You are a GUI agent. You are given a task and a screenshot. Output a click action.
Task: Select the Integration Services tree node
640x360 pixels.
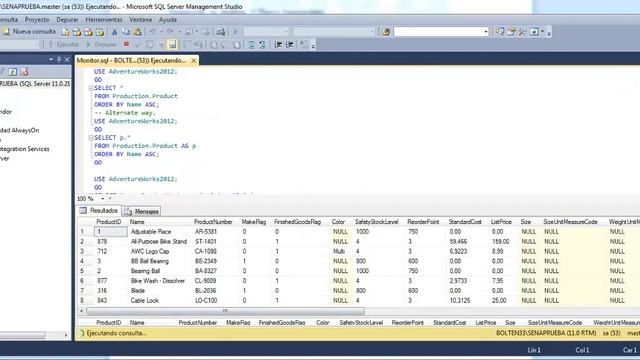coord(24,149)
